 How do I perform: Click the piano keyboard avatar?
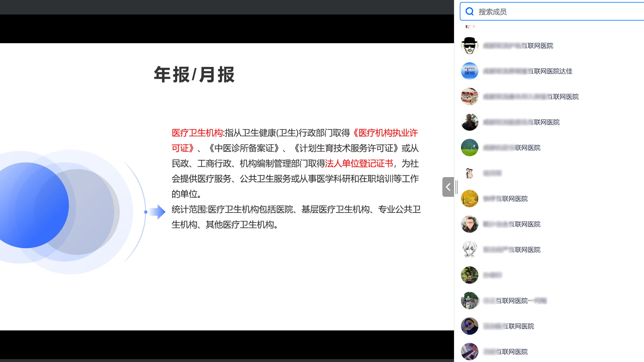[x=469, y=352]
